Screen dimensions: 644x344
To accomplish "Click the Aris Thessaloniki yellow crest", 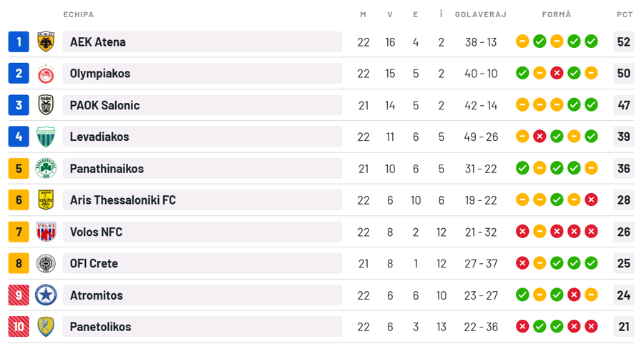I will (46, 200).
